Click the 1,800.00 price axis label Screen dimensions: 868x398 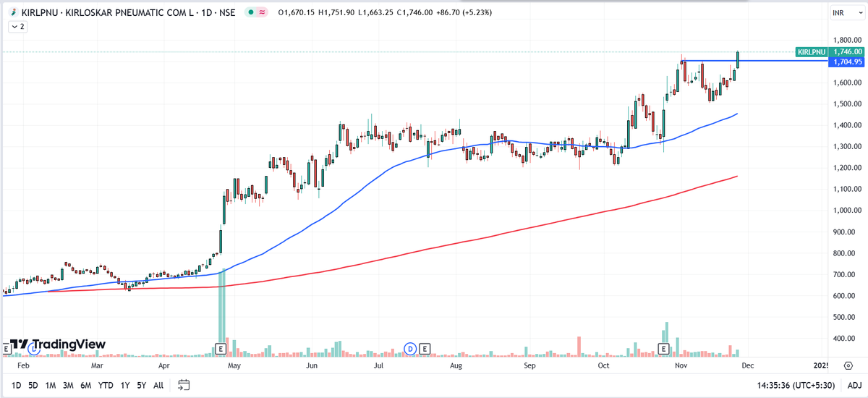click(x=847, y=41)
